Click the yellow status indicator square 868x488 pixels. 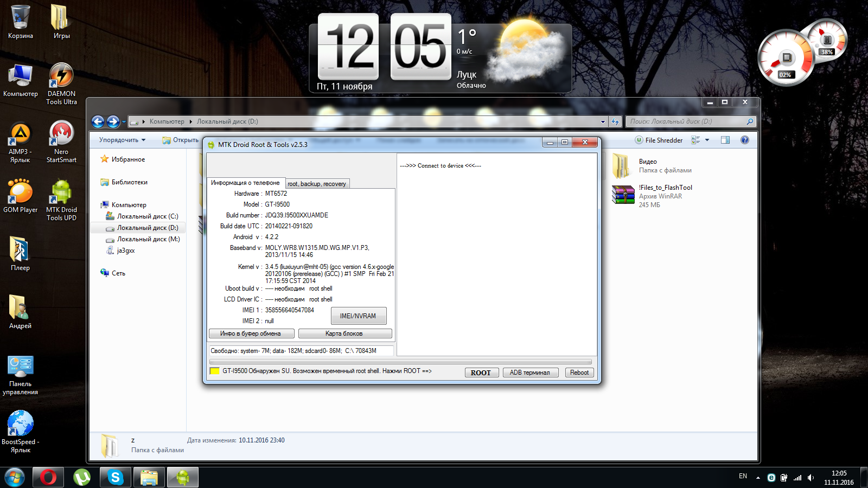click(x=214, y=371)
